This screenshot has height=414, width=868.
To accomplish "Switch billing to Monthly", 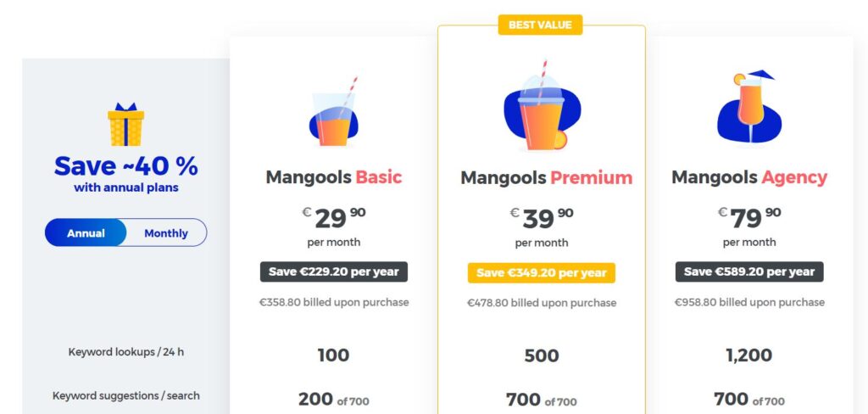I will 166,232.
